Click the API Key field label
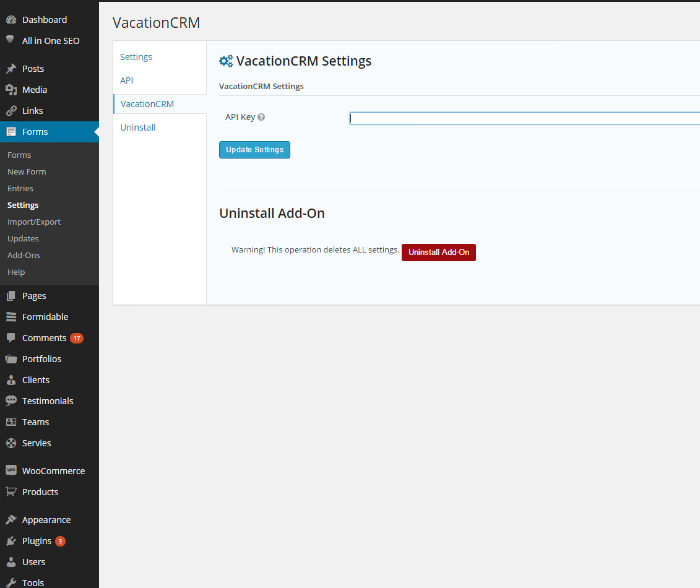 (x=240, y=117)
